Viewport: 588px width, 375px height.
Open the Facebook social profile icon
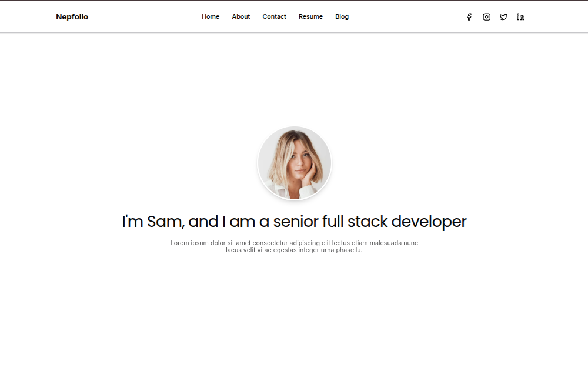click(x=469, y=17)
